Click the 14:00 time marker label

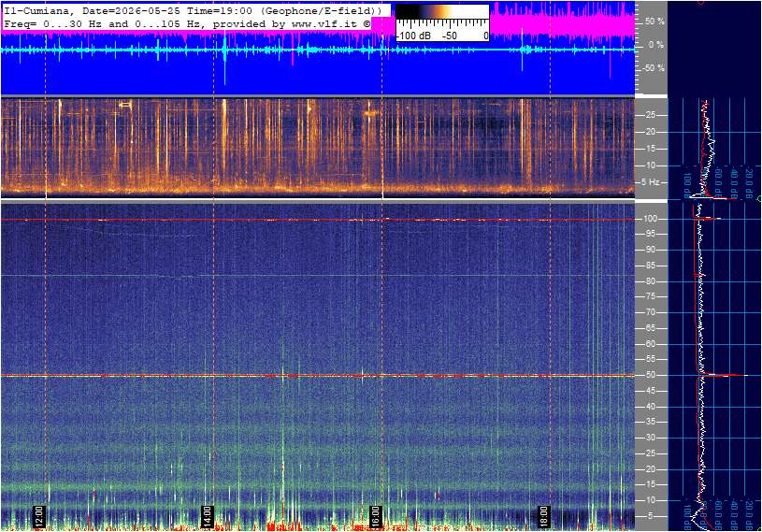click(207, 516)
